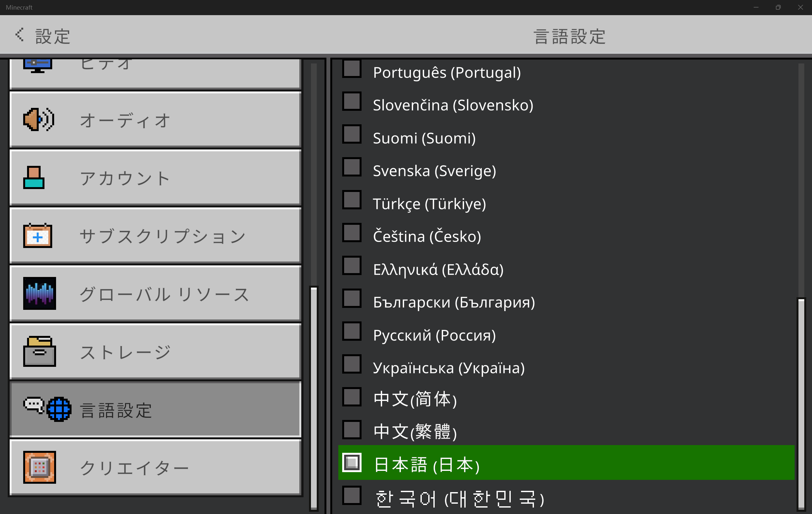Screen dimensions: 812x514
Task: Click the 한국어 (대한민국) language option
Action: click(459, 499)
